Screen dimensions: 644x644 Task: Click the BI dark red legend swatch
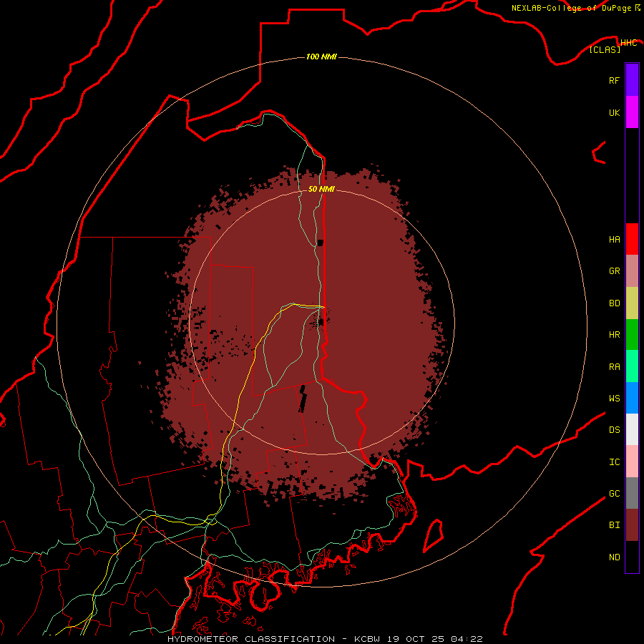coord(632,525)
